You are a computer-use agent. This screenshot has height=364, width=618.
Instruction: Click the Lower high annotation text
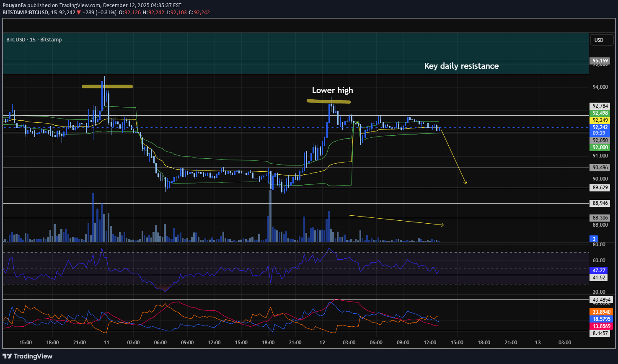click(x=332, y=90)
